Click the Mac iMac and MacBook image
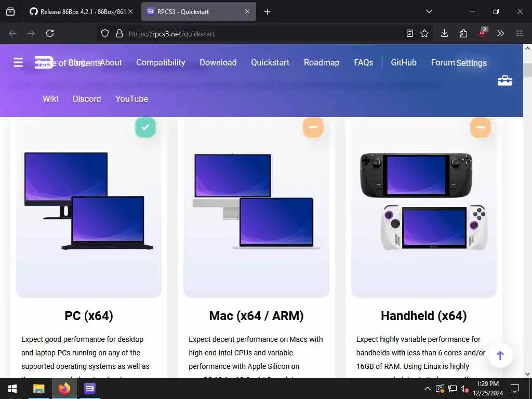Screen dimensions: 532x399 click(x=256, y=202)
